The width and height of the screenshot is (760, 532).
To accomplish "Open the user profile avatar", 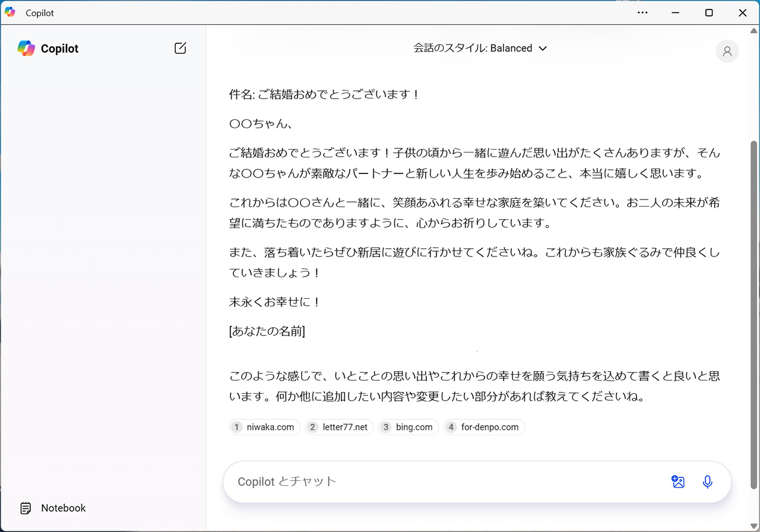I will click(x=727, y=51).
